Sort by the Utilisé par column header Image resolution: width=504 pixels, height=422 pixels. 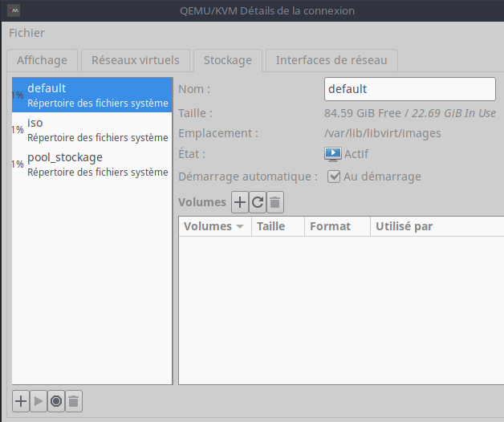click(x=437, y=226)
